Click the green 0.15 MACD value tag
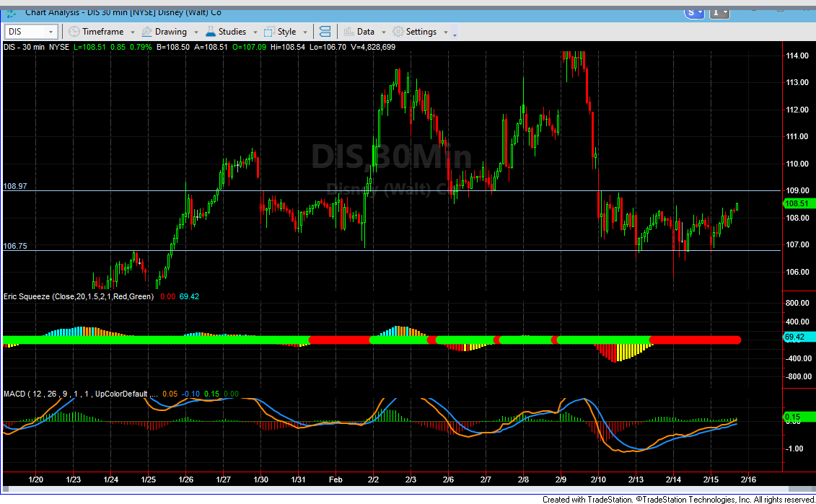 798,417
